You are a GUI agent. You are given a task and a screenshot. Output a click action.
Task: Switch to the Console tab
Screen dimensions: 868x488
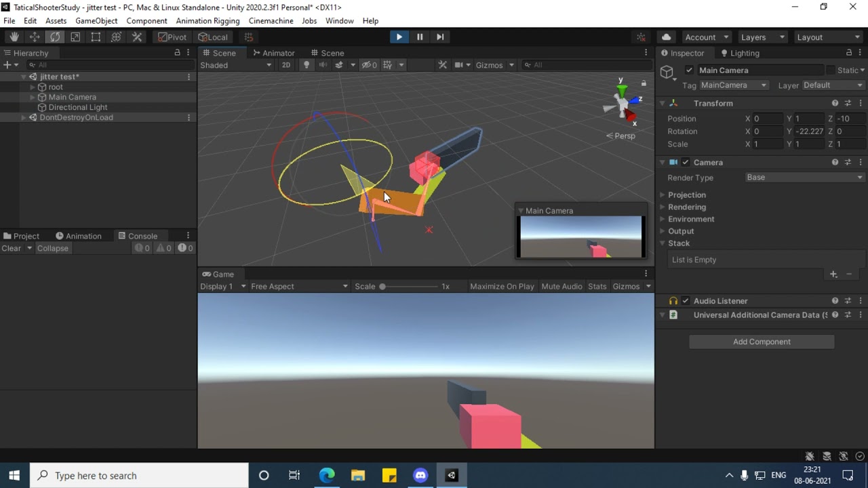(138, 236)
